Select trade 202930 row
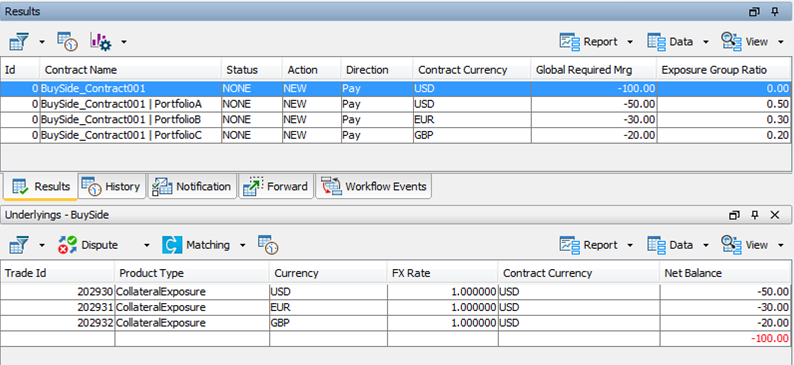The image size is (794, 365). pyautogui.click(x=396, y=292)
